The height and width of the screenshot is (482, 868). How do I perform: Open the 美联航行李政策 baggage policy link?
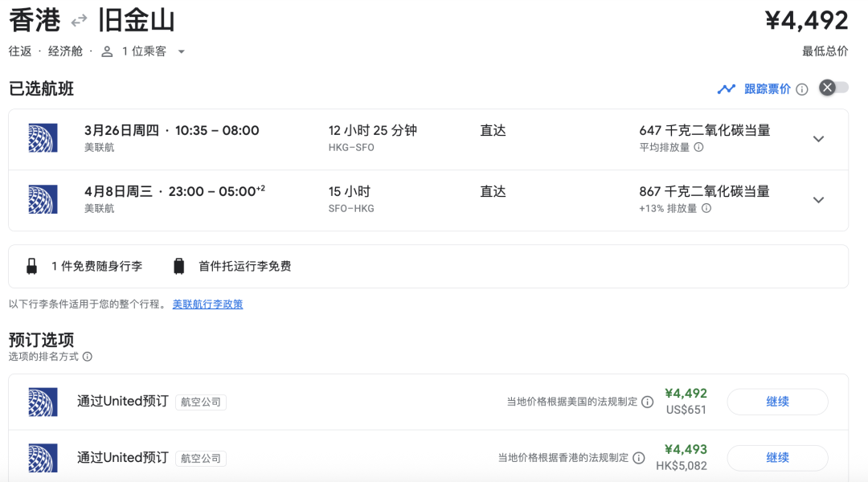207,304
